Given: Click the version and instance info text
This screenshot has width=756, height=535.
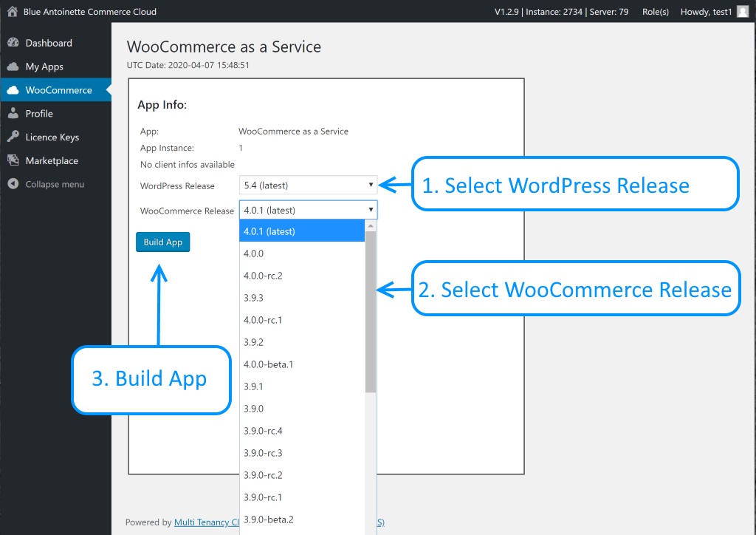Looking at the screenshot, I should click(x=561, y=12).
